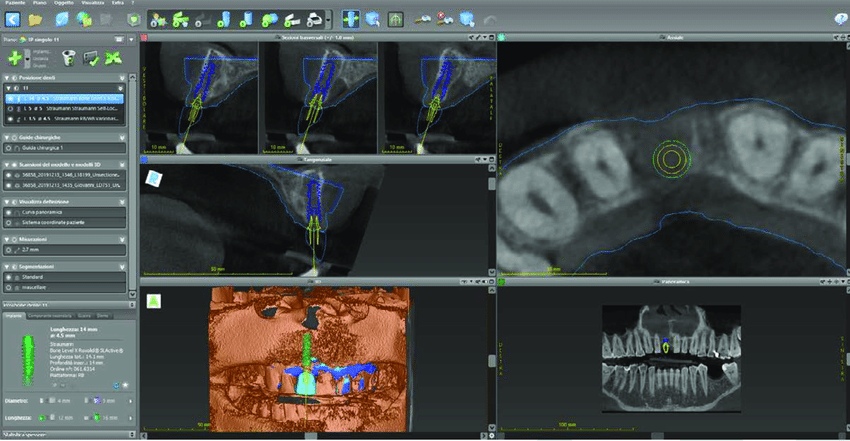This screenshot has width=850, height=441.
Task: Switch to the Componente secondaria tab
Action: pos(50,315)
